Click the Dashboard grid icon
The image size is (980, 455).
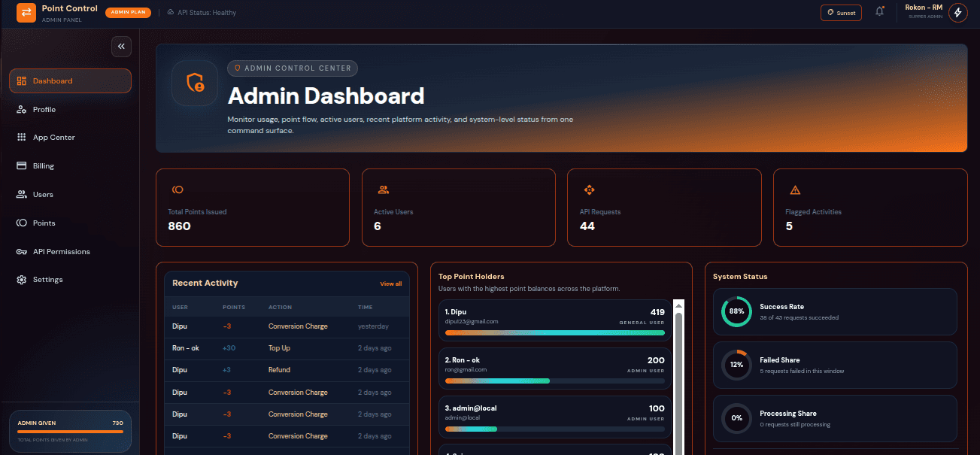point(21,81)
